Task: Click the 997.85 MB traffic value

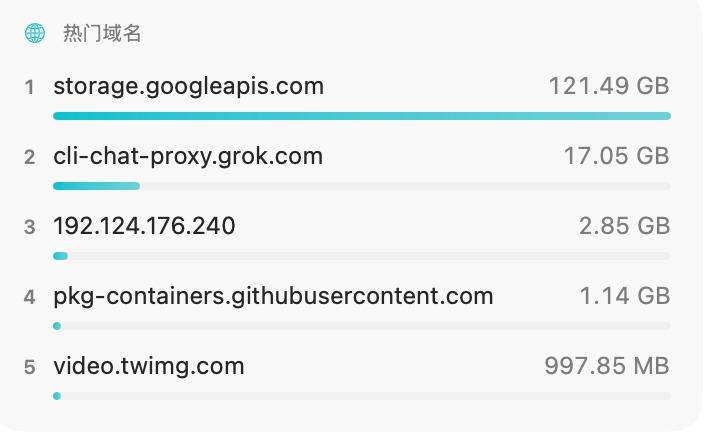Action: pos(607,366)
